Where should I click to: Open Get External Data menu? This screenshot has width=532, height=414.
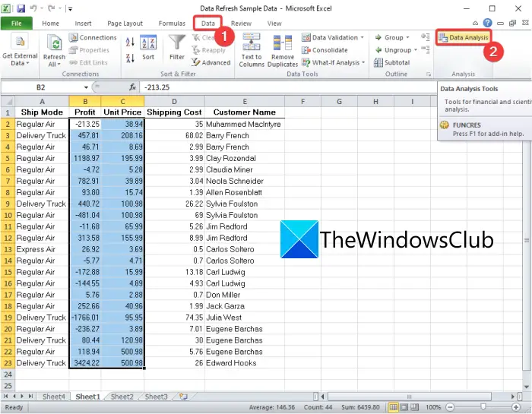click(x=20, y=50)
